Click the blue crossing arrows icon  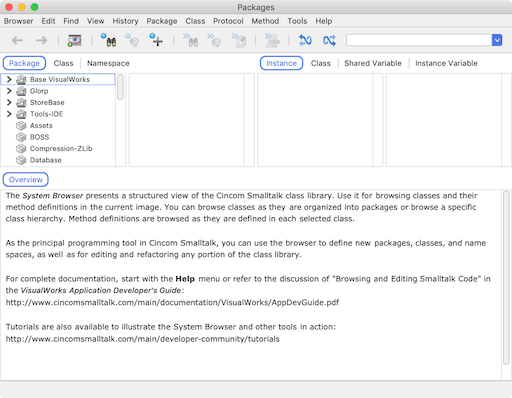[329, 40]
